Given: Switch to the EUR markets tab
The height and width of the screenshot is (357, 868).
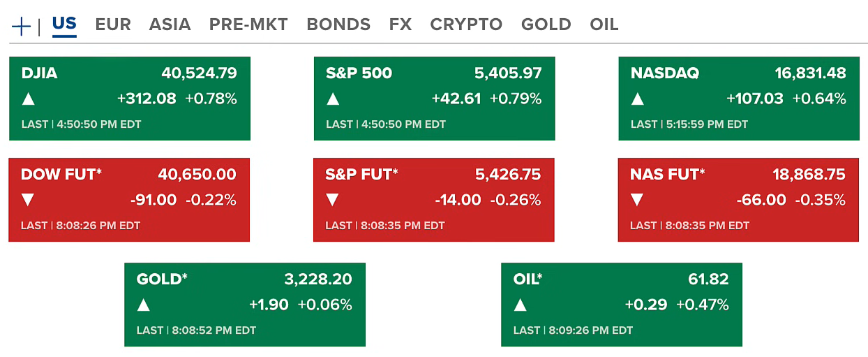Looking at the screenshot, I should pyautogui.click(x=113, y=24).
